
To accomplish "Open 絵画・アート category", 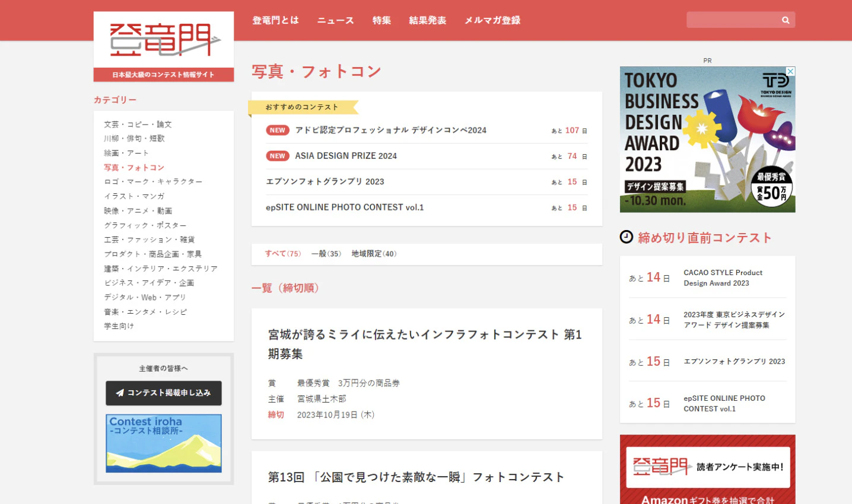I will point(126,153).
